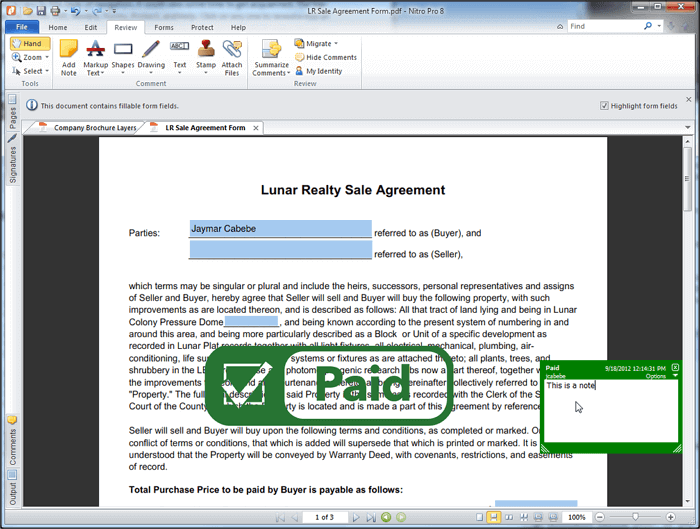Click the Pressure Dome blank form field
700x529 pixels.
click(251, 321)
